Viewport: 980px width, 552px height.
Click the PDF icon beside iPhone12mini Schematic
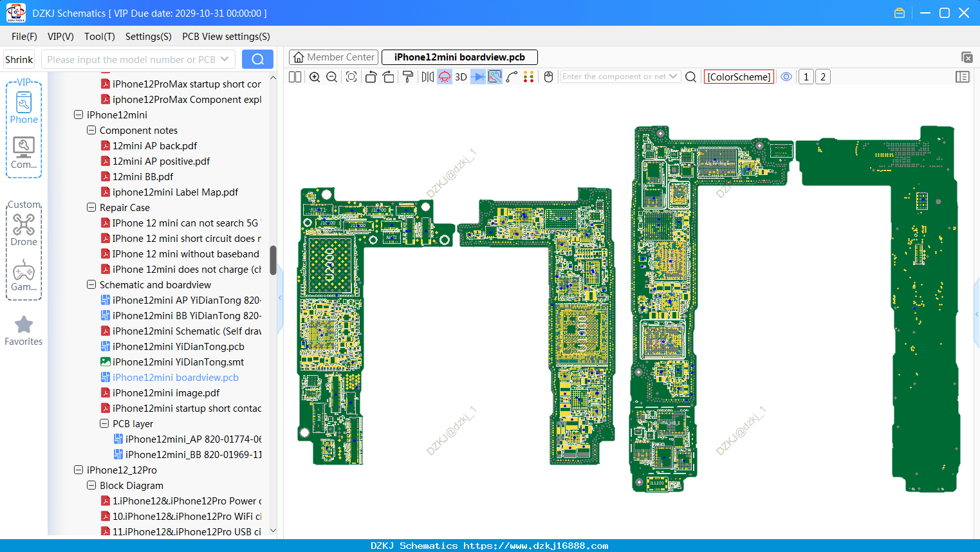106,331
